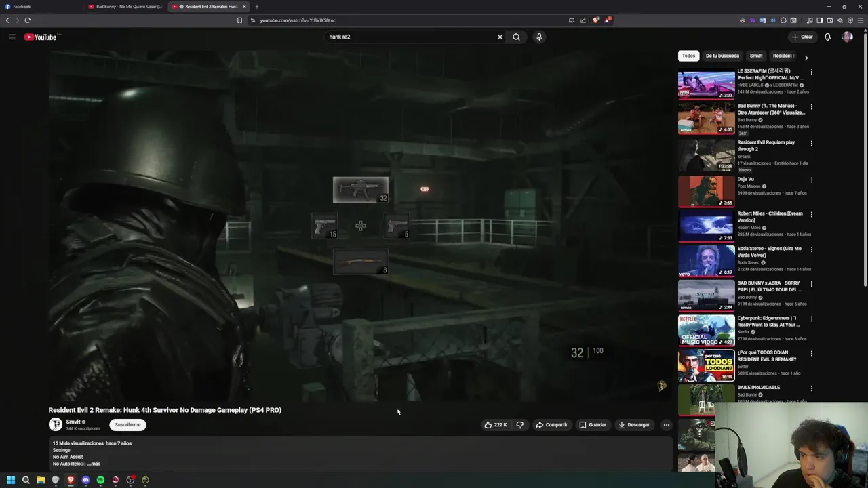The image size is (868, 488).
Task: Switch to the Facebook browser tab
Action: (x=41, y=7)
